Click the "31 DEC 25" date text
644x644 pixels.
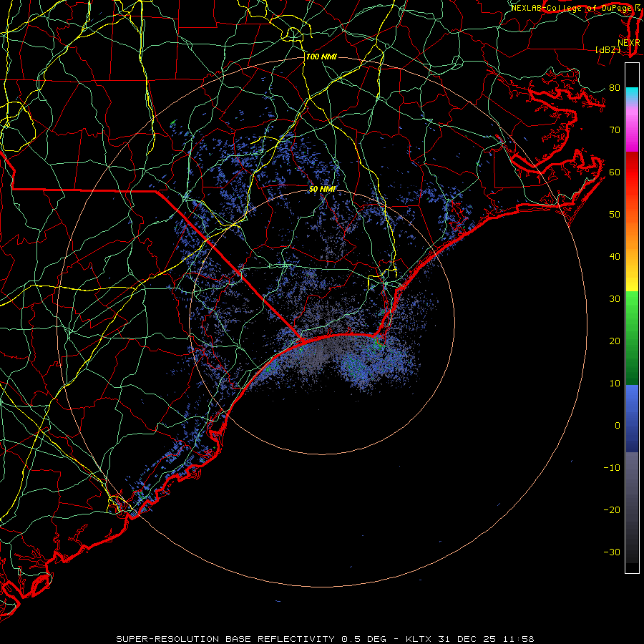tap(467, 639)
